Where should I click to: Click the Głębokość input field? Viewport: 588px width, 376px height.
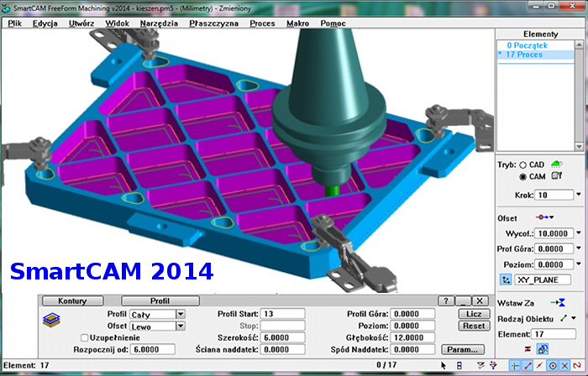coord(412,337)
